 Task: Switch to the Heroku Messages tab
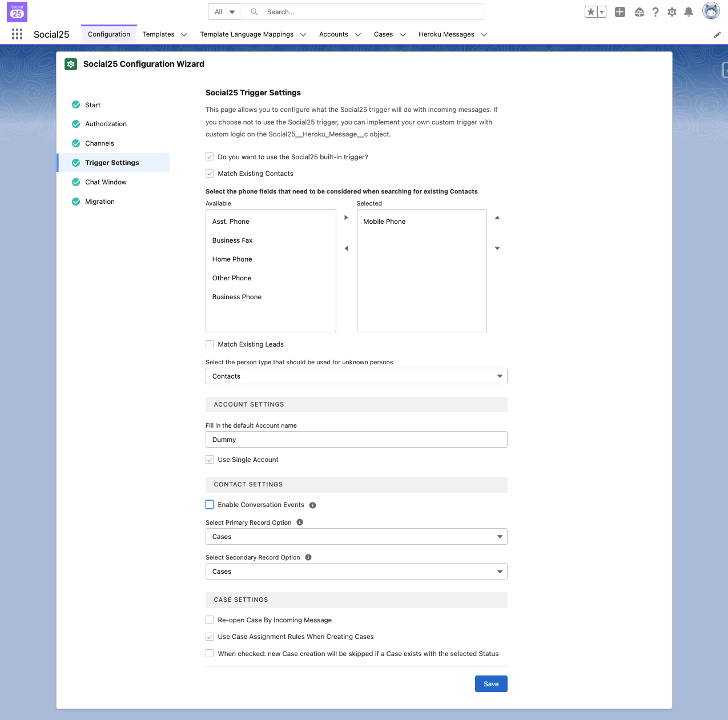click(446, 34)
